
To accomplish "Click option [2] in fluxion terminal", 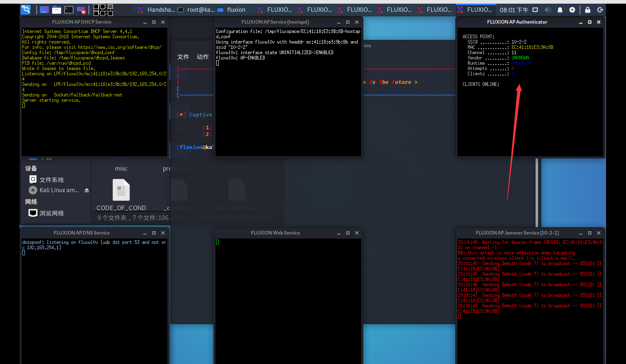I will point(207,134).
